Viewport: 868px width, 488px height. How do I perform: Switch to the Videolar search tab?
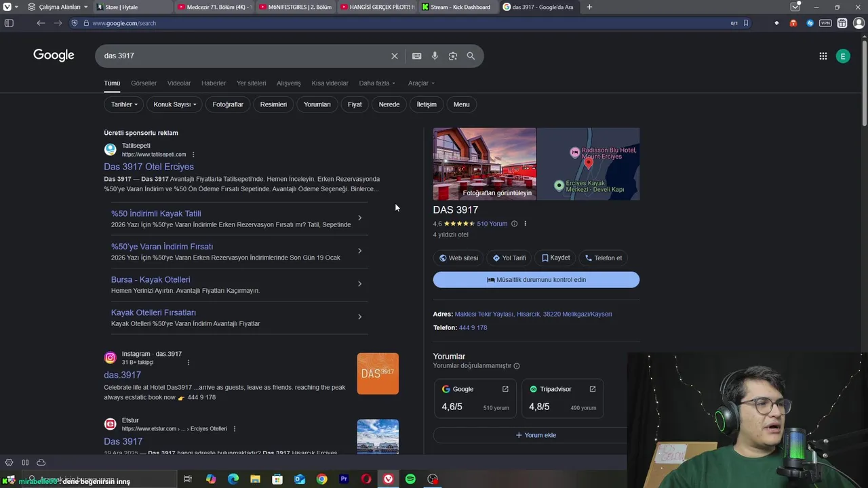pyautogui.click(x=179, y=83)
